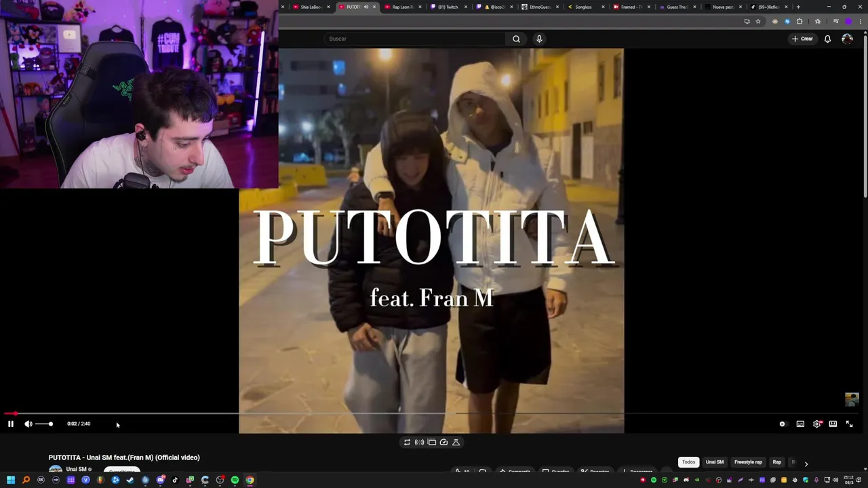Open the Windows Start menu

coord(11,480)
